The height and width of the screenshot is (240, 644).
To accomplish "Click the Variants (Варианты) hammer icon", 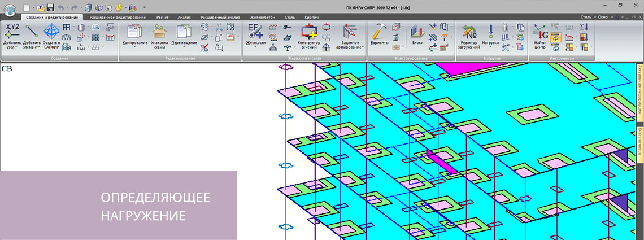I will (x=380, y=35).
